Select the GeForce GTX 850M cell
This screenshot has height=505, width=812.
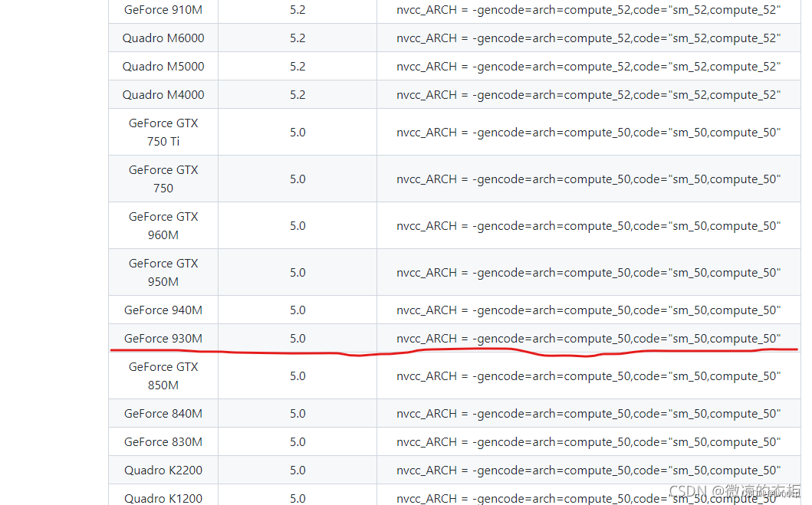click(163, 376)
